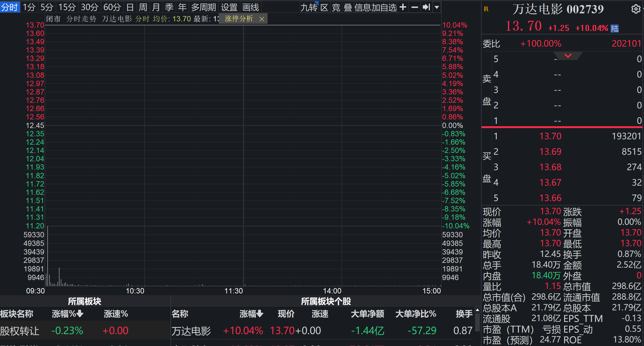Zoom out with the minus icon
Viewport: 644px width, 346px height.
(x=415, y=7)
